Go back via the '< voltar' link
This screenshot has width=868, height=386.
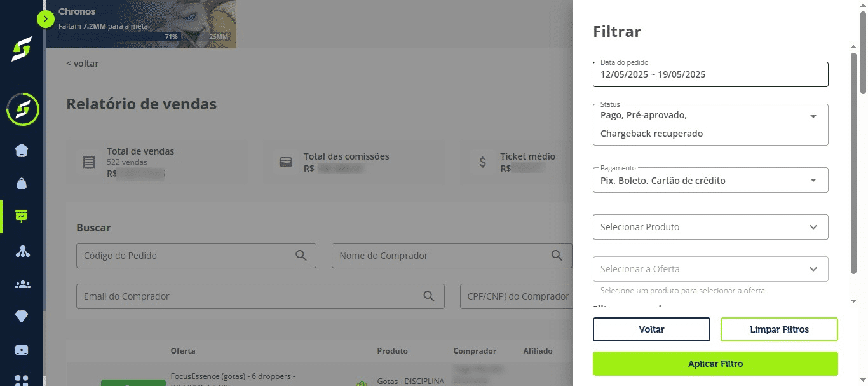[x=83, y=64]
